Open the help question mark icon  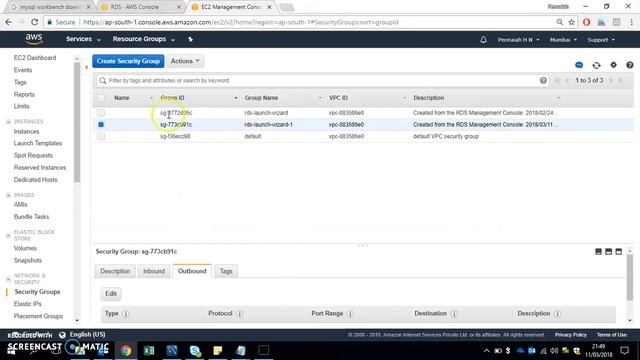click(630, 65)
